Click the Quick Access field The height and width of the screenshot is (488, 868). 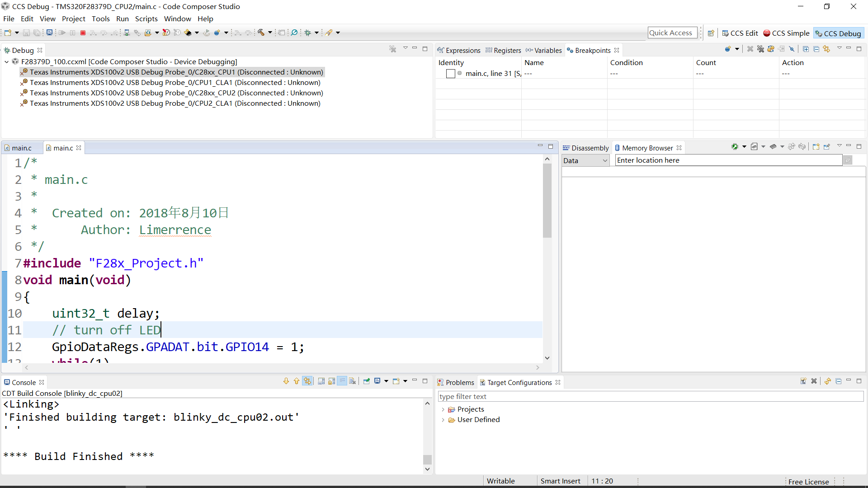pyautogui.click(x=672, y=33)
